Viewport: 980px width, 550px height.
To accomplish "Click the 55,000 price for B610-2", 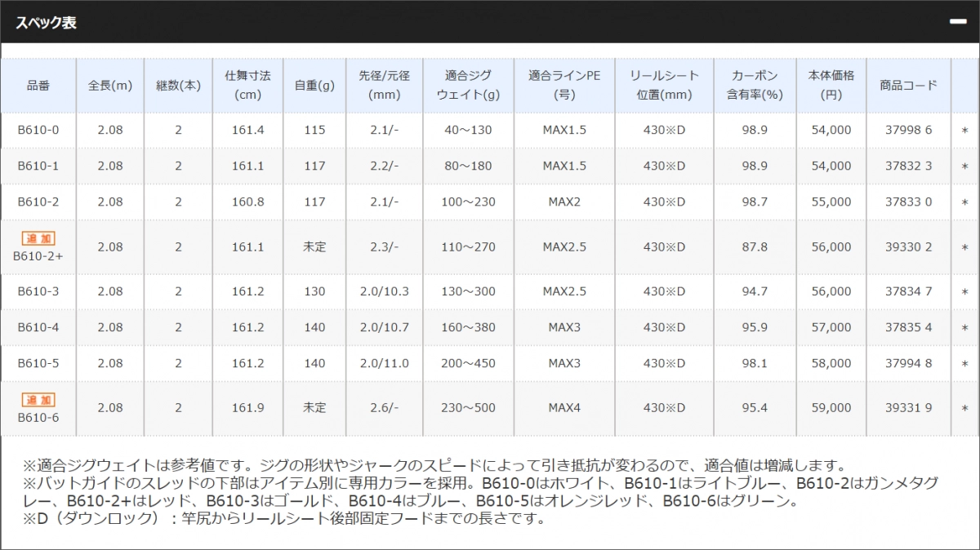I will (x=831, y=202).
